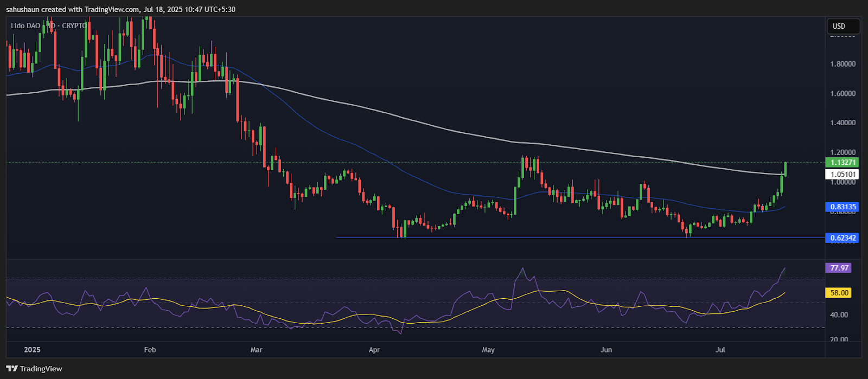
Task: Select the Lido DAO chart title
Action: [x=49, y=25]
